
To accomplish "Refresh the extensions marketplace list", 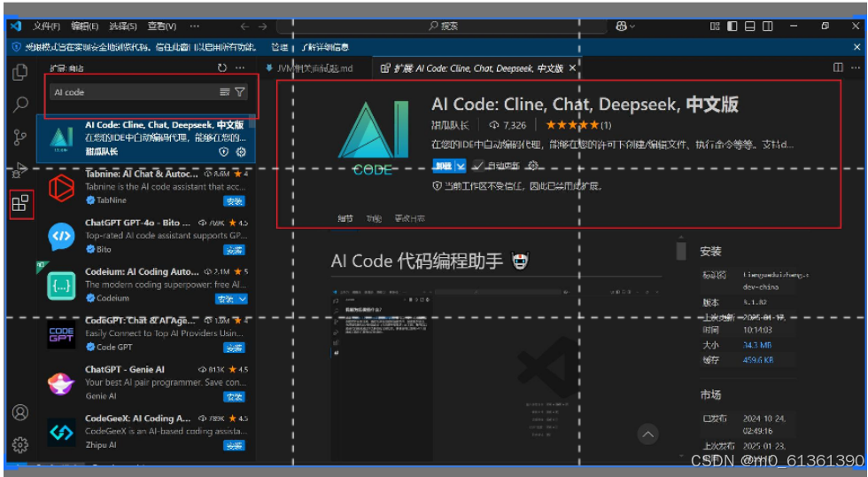I will point(222,67).
